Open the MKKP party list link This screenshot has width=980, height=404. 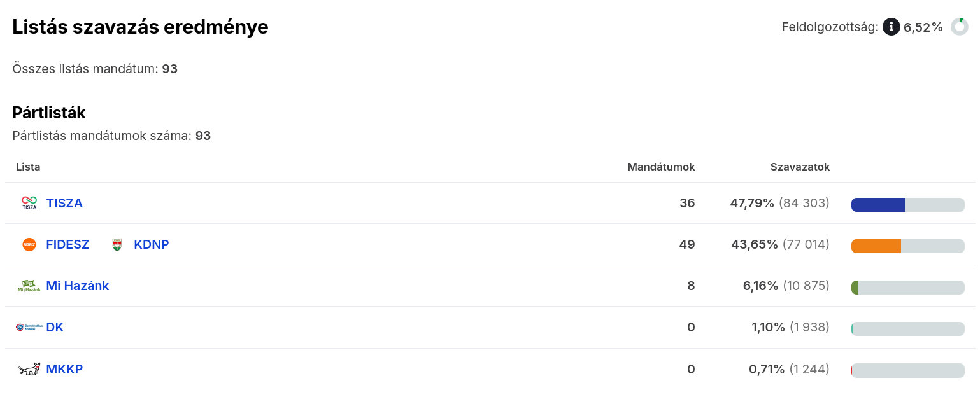coord(64,369)
